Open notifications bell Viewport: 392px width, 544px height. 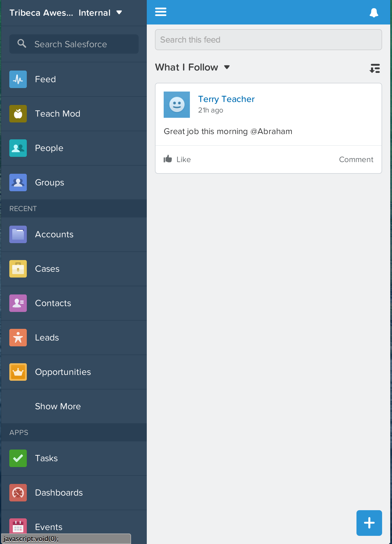coord(374,13)
